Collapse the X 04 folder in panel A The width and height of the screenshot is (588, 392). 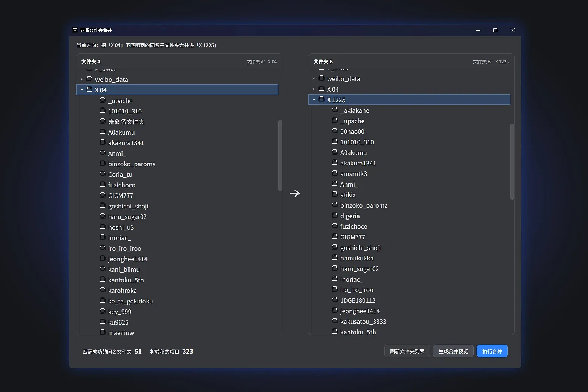coord(82,90)
